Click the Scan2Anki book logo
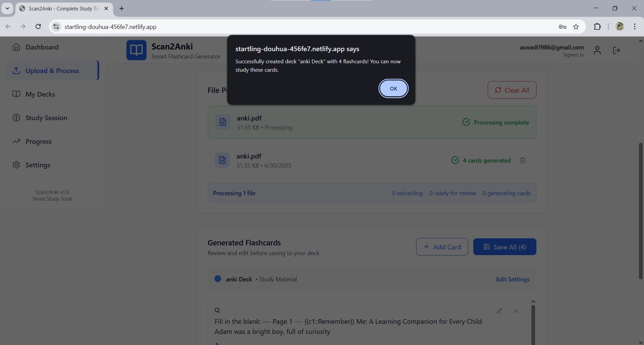Screen dimensions: 644x345 point(136,50)
